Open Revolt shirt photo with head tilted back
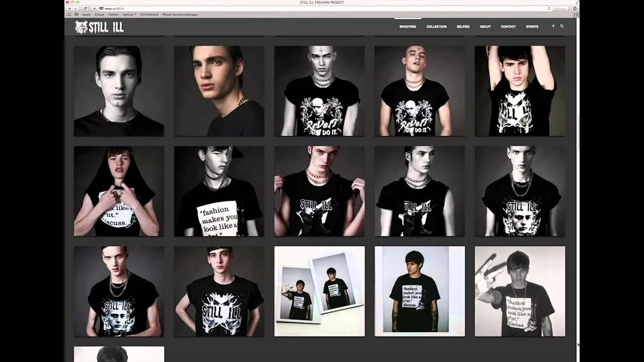This screenshot has width=644, height=362. click(x=420, y=91)
